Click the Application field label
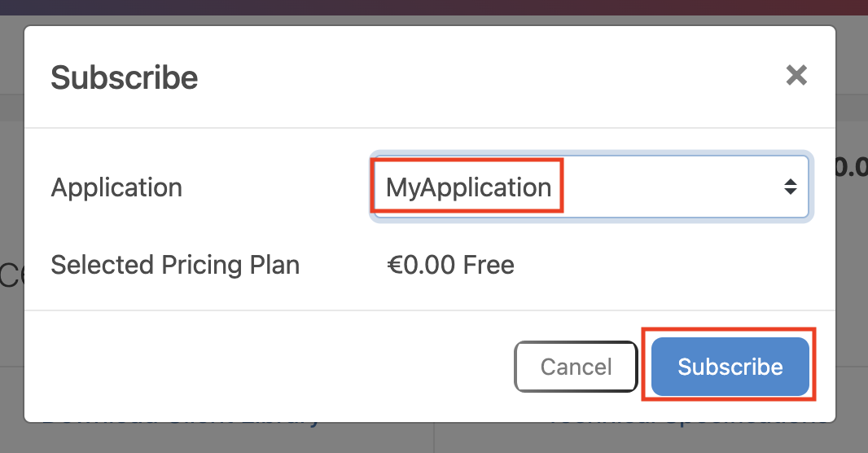This screenshot has height=453, width=868. [x=116, y=187]
